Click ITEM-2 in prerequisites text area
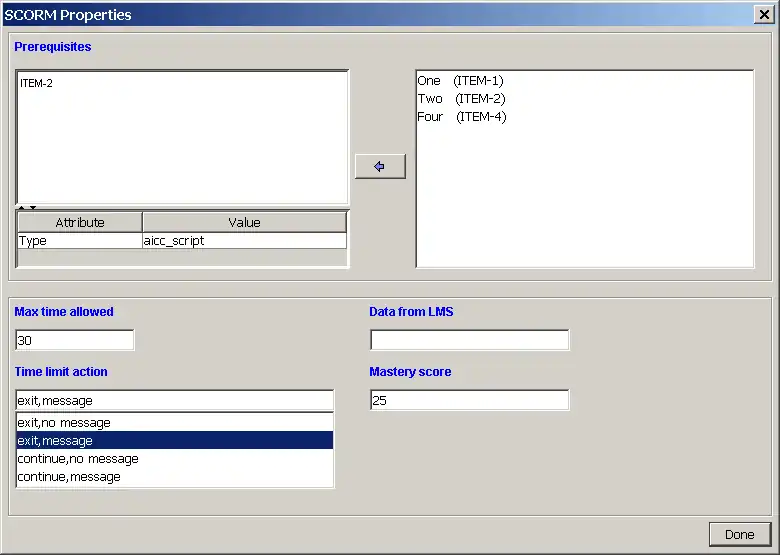780x555 pixels. [37, 83]
